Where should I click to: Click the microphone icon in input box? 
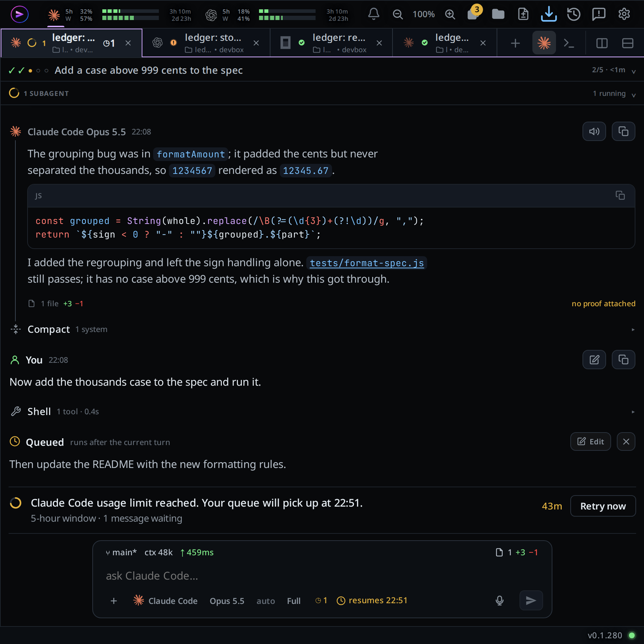(499, 600)
